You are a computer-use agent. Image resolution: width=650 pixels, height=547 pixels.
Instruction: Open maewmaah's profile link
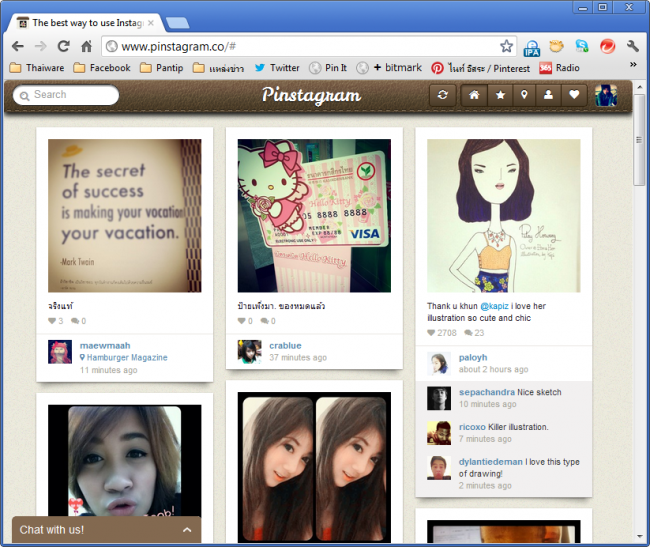click(x=105, y=346)
